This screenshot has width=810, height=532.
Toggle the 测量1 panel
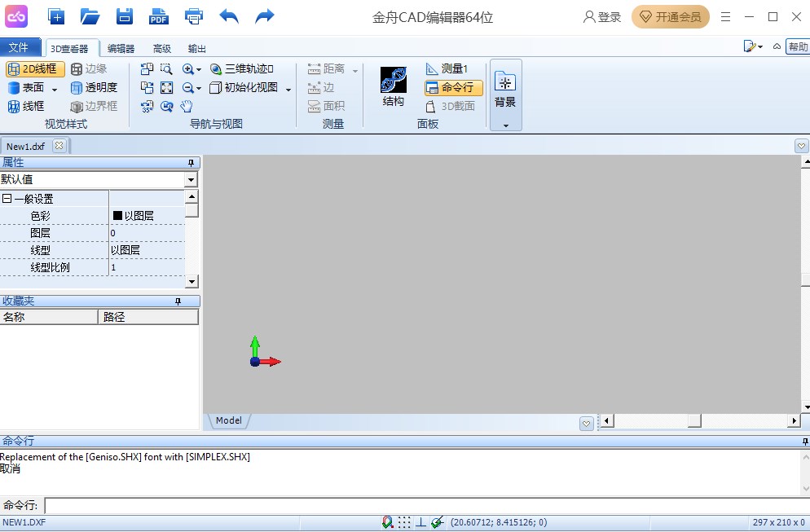[x=447, y=69]
